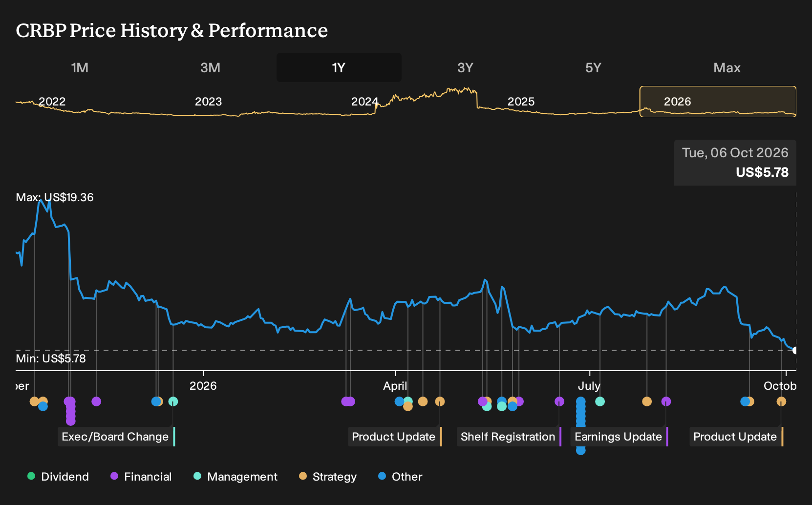Screen dimensions: 812x505
Task: Click the Min: US$5.78 label
Action: [x=51, y=358]
